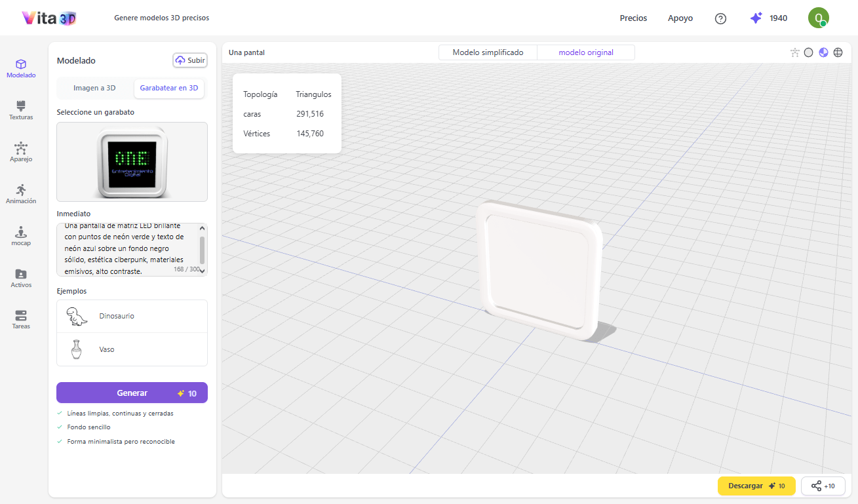Viewport: 858px width, 504px height.
Task: Switch to textured shading view
Action: pos(823,52)
